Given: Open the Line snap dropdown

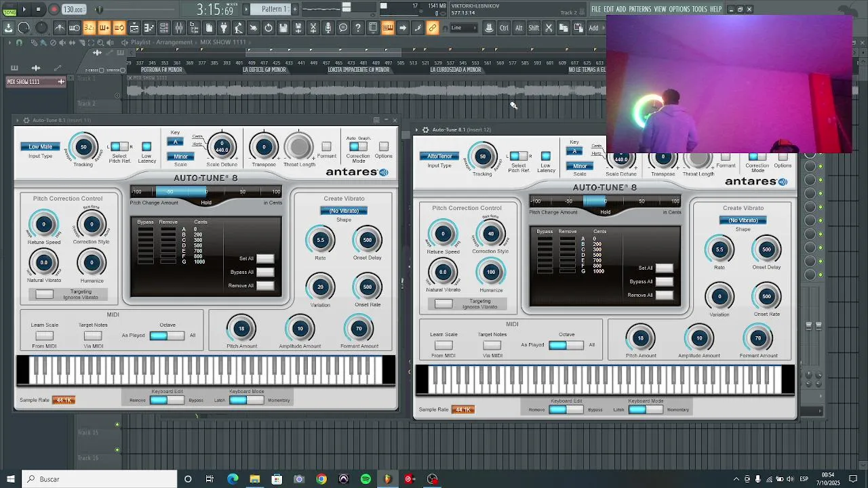Looking at the screenshot, I should point(464,28).
